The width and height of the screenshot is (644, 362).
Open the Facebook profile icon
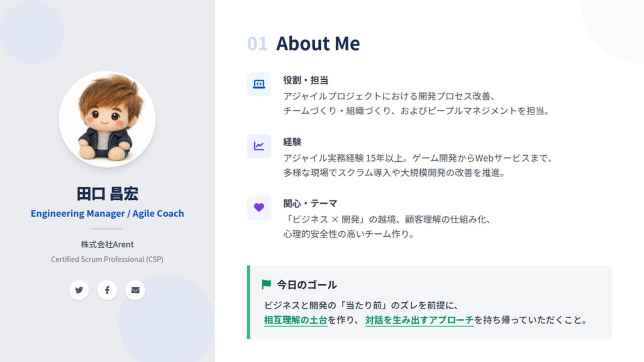[x=107, y=290]
